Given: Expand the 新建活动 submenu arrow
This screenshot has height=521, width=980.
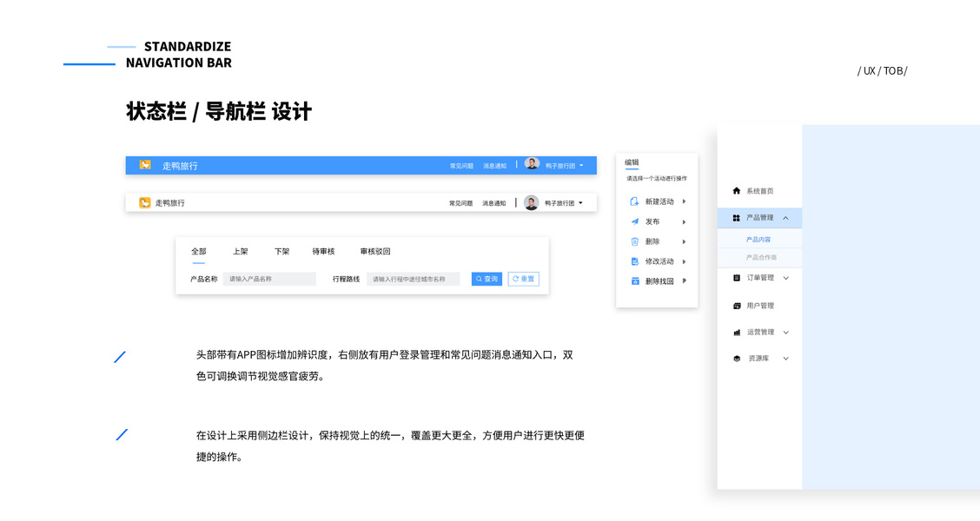Looking at the screenshot, I should [x=685, y=201].
